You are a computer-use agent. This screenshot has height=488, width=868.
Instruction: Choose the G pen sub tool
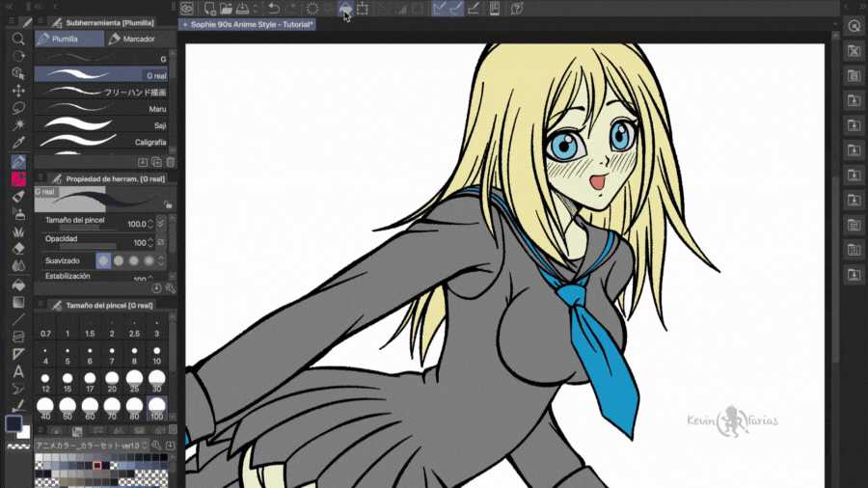(x=101, y=58)
